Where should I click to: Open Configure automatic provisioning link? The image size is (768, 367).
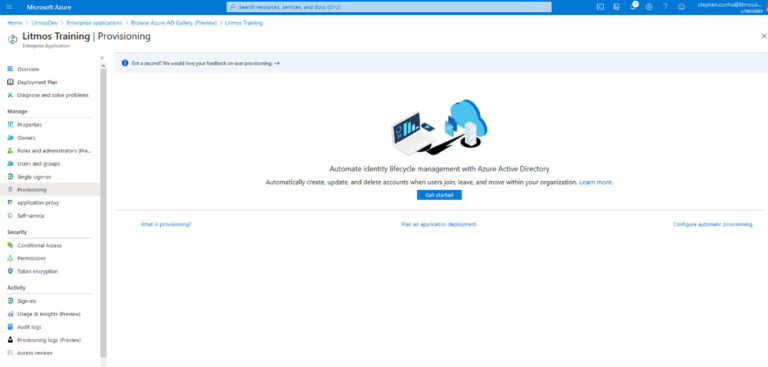click(713, 224)
